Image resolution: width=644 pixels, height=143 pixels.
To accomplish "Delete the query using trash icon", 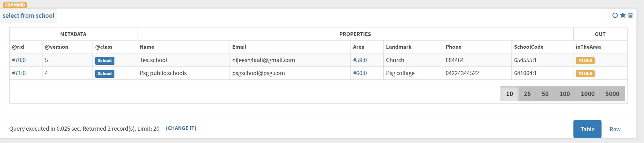I will tap(630, 15).
